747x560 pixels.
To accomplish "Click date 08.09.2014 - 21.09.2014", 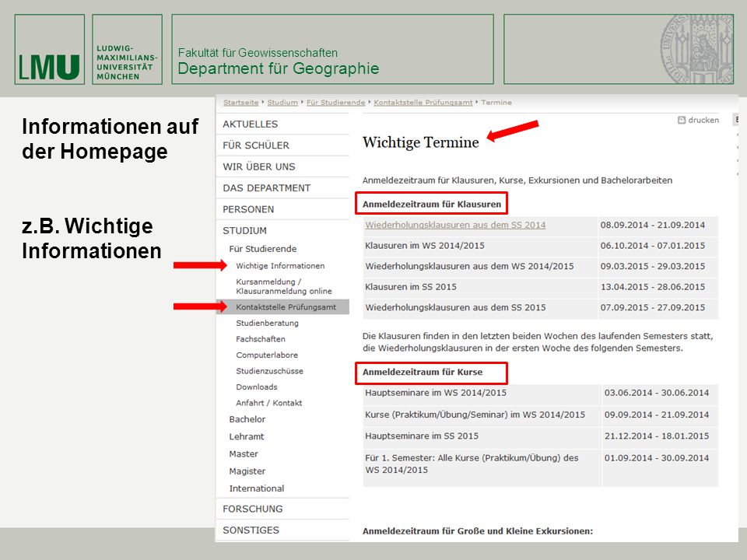I will [653, 225].
